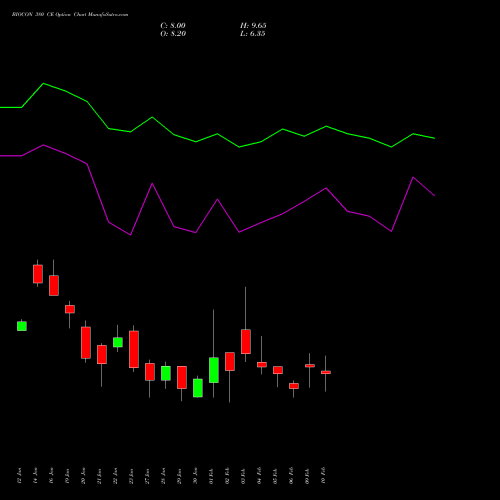Viewport: 500px width, 500px height.
Task: Click the green candlestick above 30 Jan
Action: click(x=198, y=388)
